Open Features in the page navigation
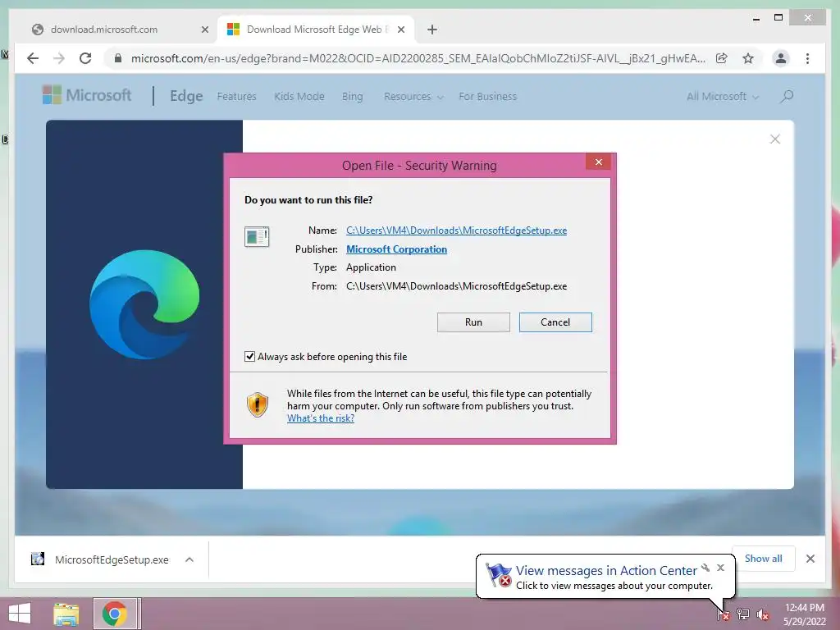840x630 pixels. (x=236, y=97)
